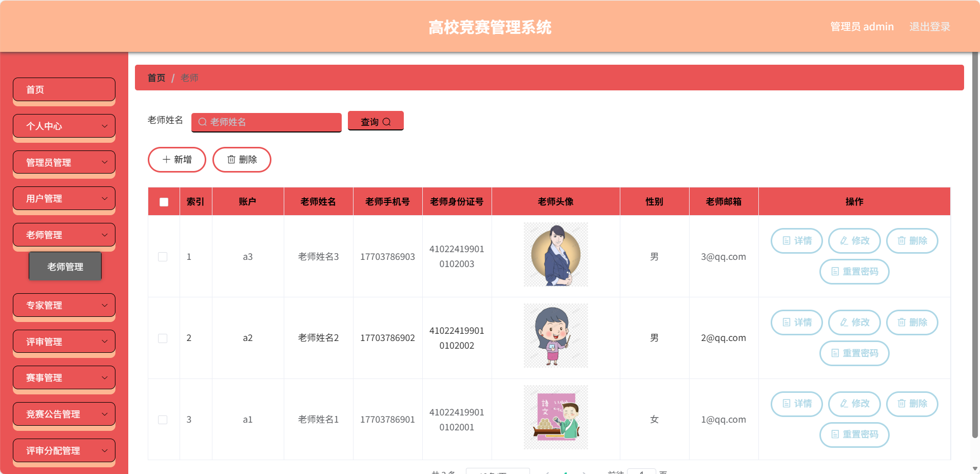
Task: Click 删除 trash icon in row a3
Action: pos(901,241)
